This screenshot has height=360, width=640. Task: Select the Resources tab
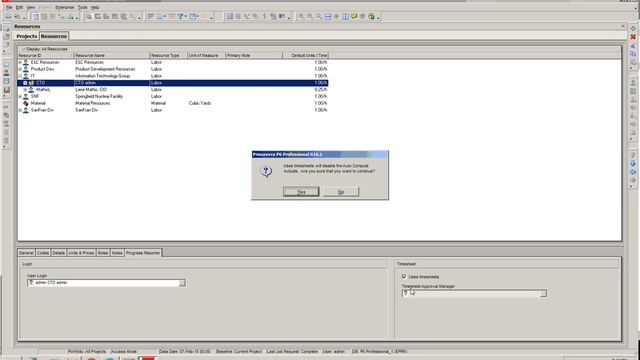click(x=54, y=36)
